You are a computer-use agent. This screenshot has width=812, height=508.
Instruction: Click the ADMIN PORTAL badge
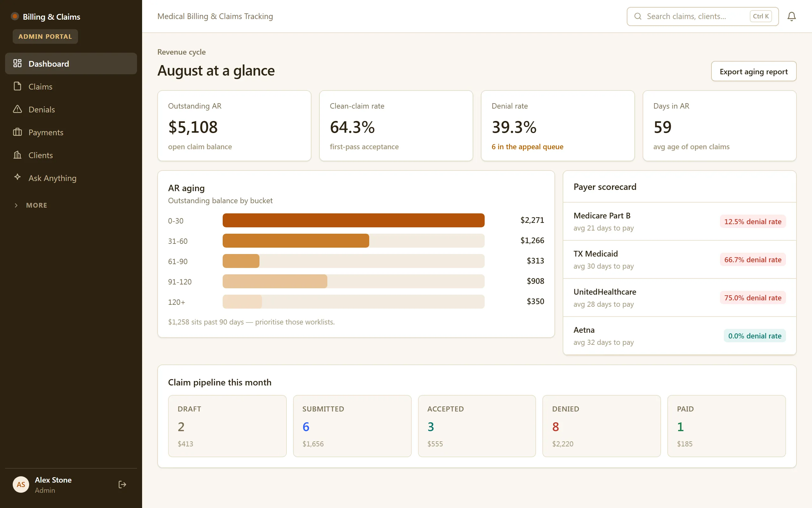(x=45, y=36)
